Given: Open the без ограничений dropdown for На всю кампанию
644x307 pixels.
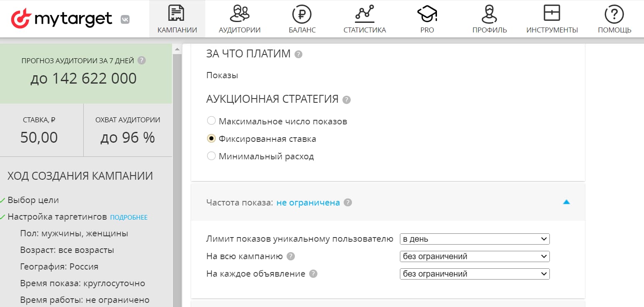Looking at the screenshot, I should click(474, 256).
